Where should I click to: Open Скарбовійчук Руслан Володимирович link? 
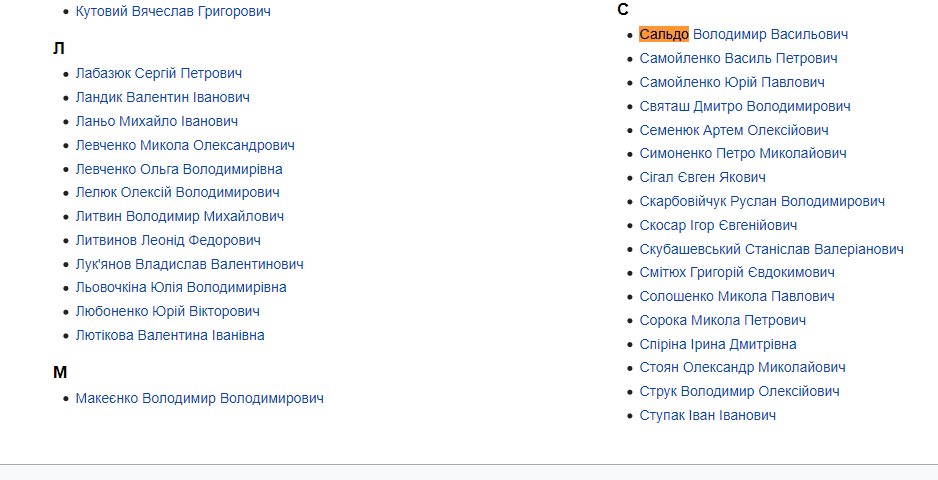762,201
